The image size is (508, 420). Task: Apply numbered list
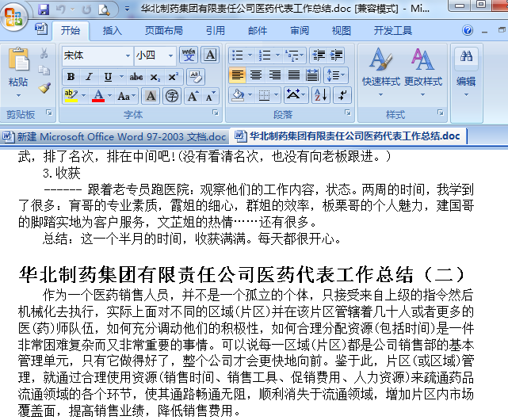point(265,55)
